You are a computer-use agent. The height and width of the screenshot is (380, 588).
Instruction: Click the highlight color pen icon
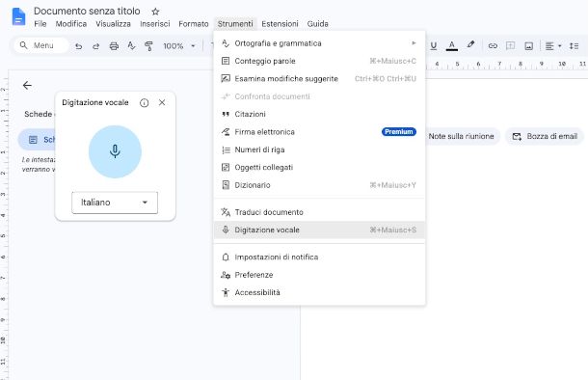tap(470, 45)
